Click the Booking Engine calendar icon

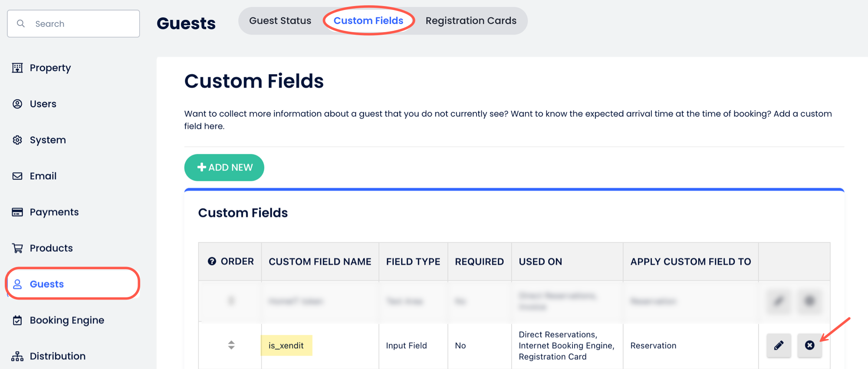[17, 320]
